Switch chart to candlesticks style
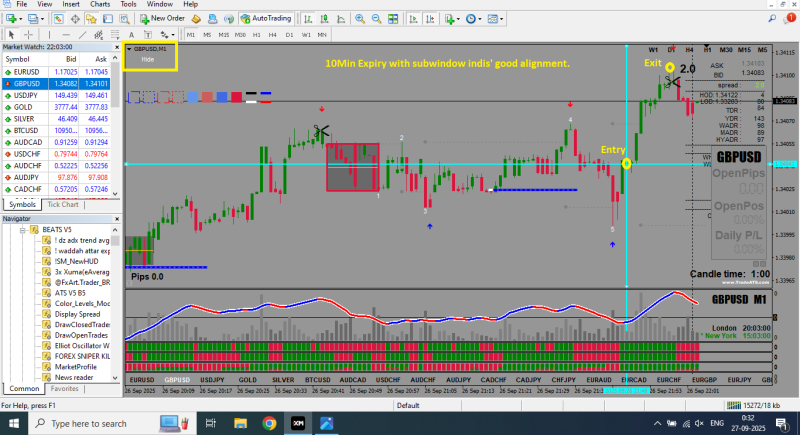Viewport: 800px width, 435px height. pos(324,19)
